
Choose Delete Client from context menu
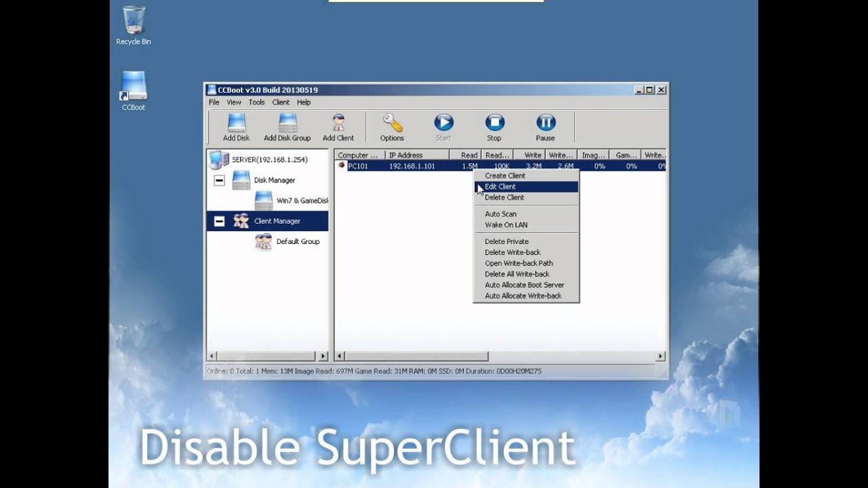point(526,197)
